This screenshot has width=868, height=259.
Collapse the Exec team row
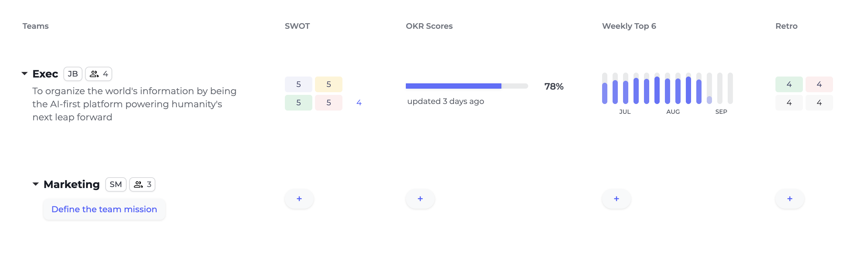25,74
